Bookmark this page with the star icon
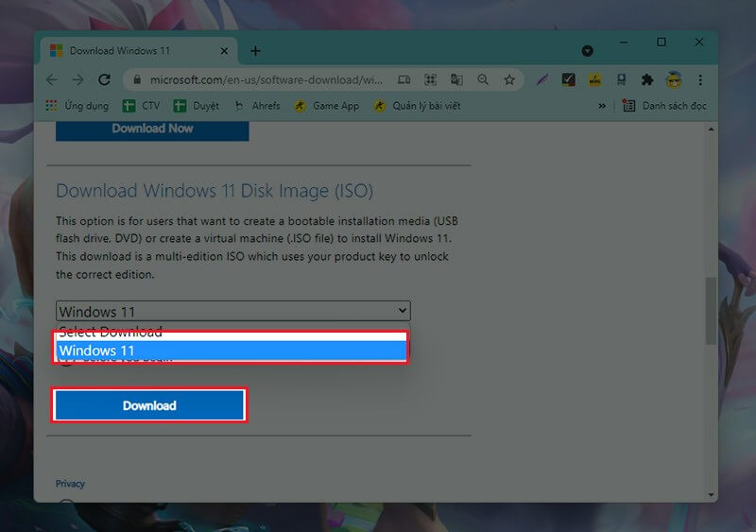 (509, 80)
